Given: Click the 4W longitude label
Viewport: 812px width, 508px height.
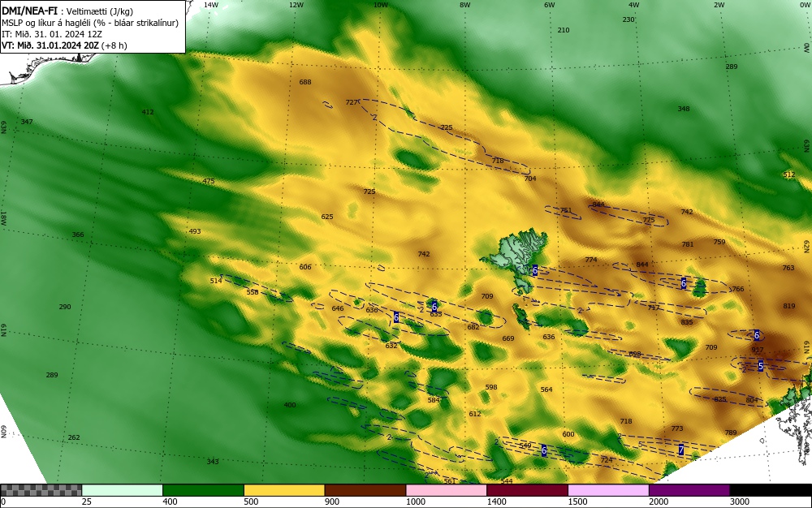Looking at the screenshot, I should (x=634, y=5).
